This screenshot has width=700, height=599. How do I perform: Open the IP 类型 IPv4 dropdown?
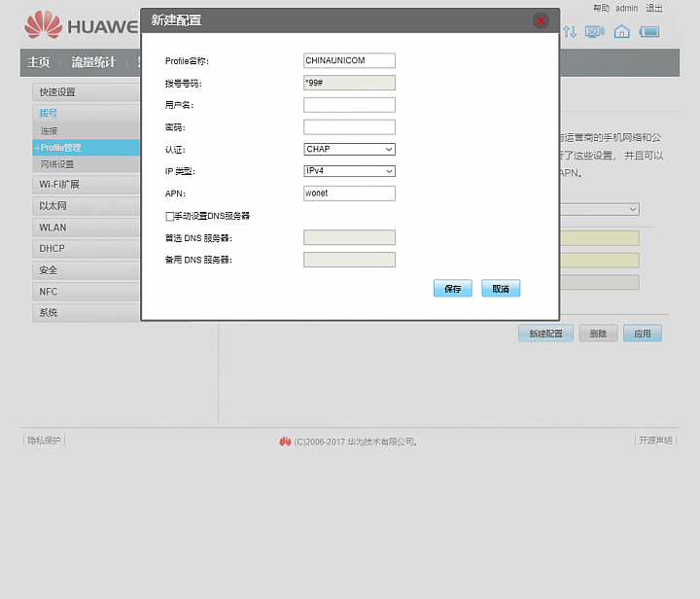point(349,171)
